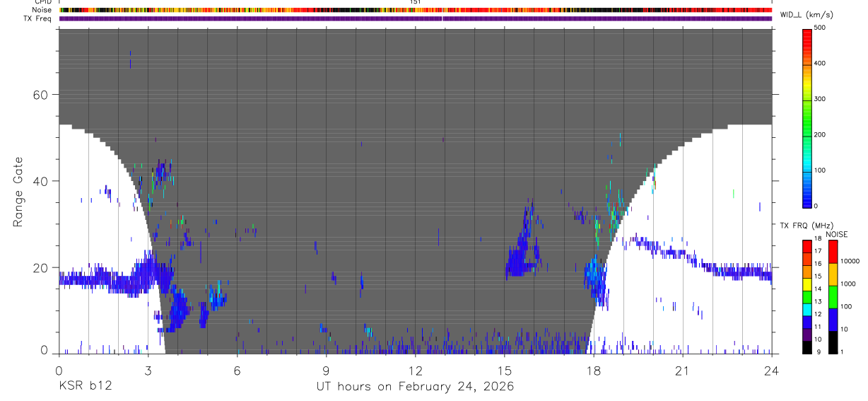
Task: Click the red 17–18 MHz TX FRQ swatch
Action: [x=807, y=247]
